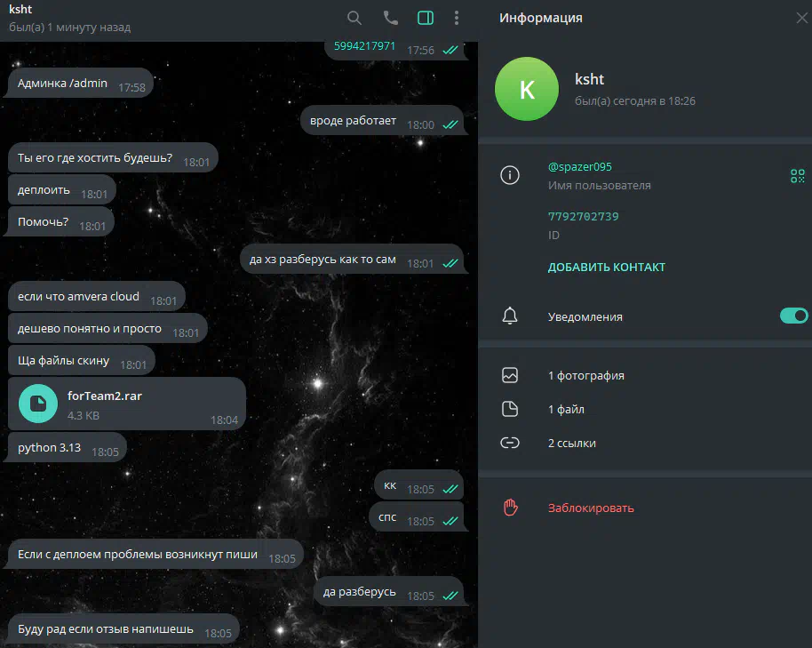Toggle the info side panel icon
The image size is (812, 648).
426,18
